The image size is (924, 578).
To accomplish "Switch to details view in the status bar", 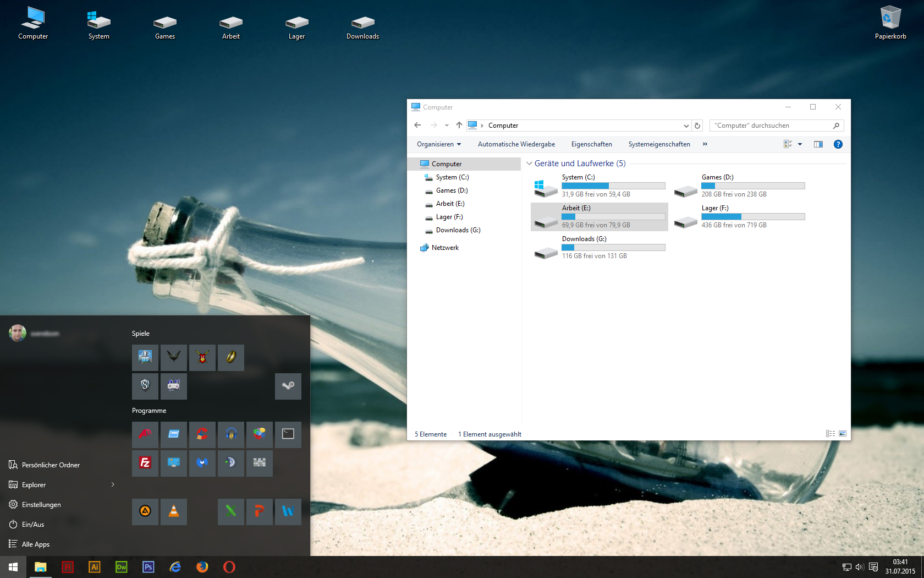I will pyautogui.click(x=831, y=434).
